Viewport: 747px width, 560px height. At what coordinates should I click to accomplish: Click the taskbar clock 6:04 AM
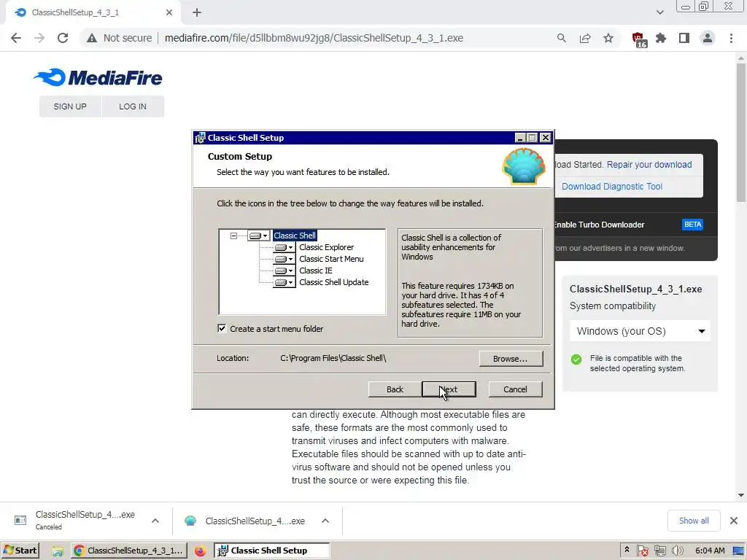point(710,551)
